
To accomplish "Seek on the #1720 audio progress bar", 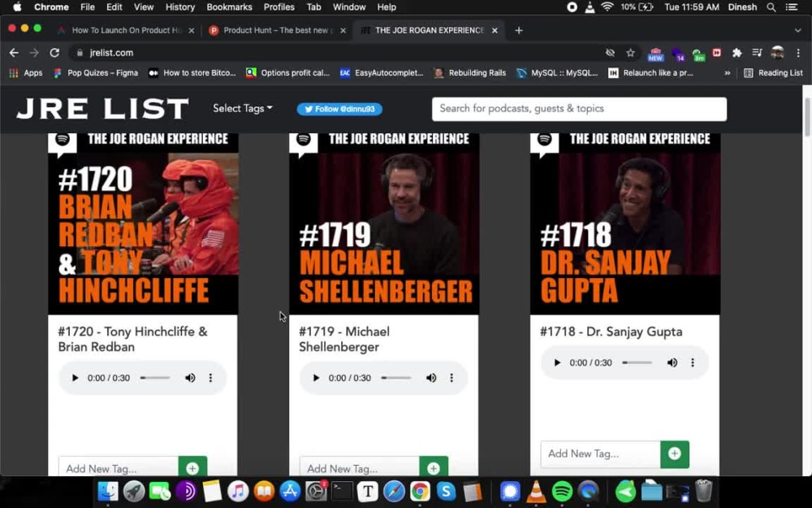I will click(155, 378).
